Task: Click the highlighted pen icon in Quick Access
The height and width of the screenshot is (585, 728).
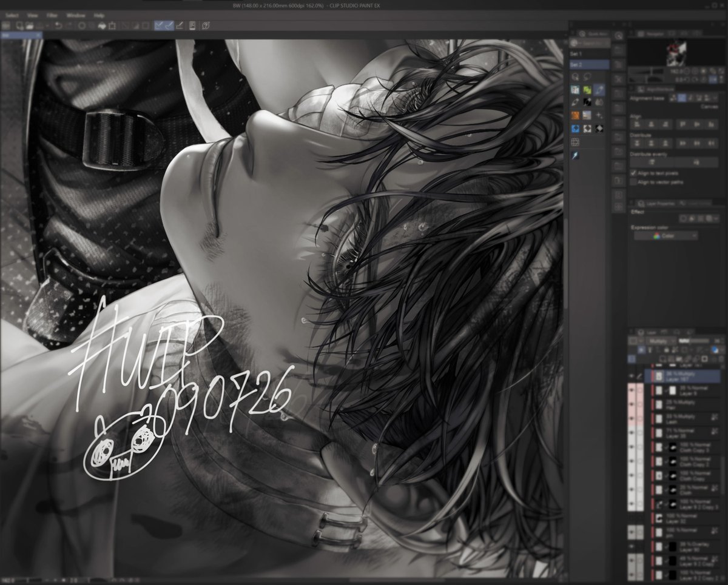Action: click(599, 89)
